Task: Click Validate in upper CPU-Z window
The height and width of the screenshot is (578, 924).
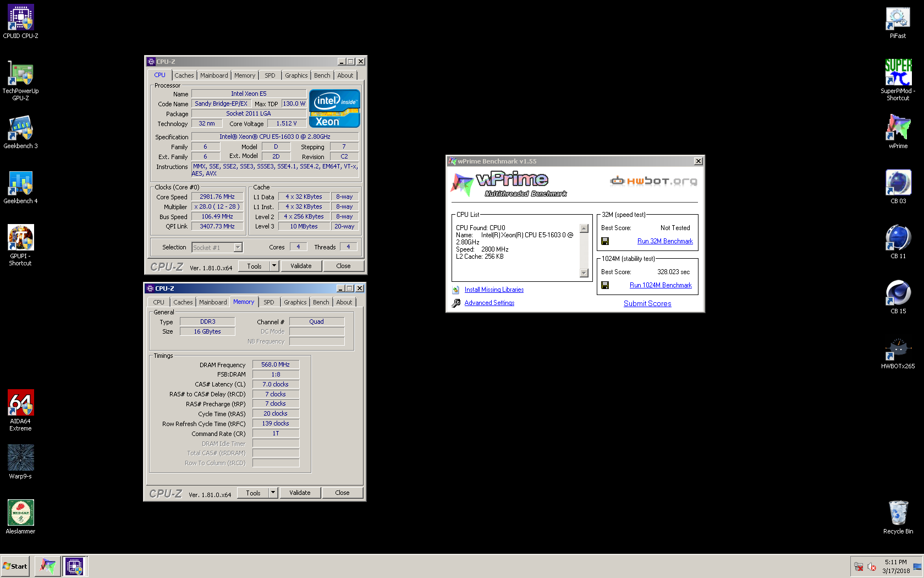Action: point(301,266)
